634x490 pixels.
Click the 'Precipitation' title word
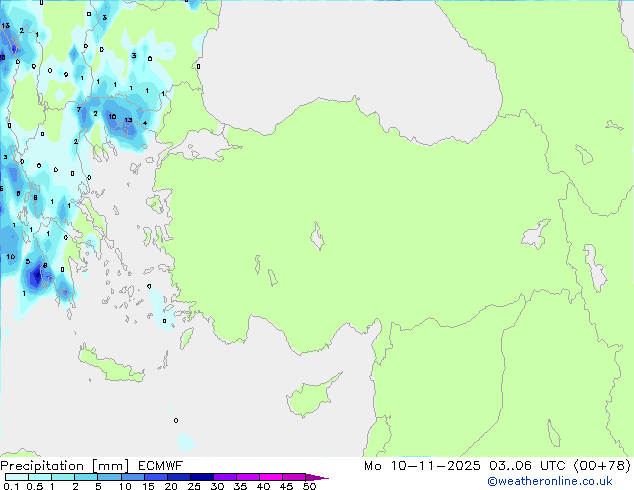point(42,466)
